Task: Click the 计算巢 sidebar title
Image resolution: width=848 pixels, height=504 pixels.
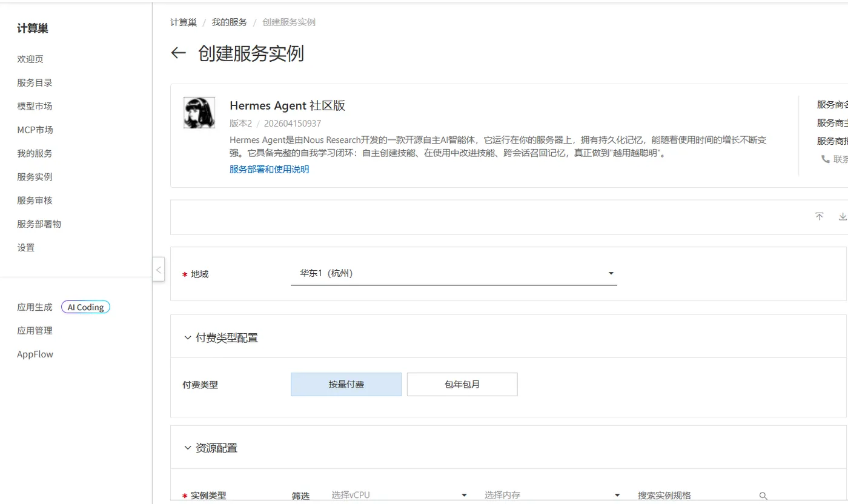Action: pyautogui.click(x=33, y=28)
